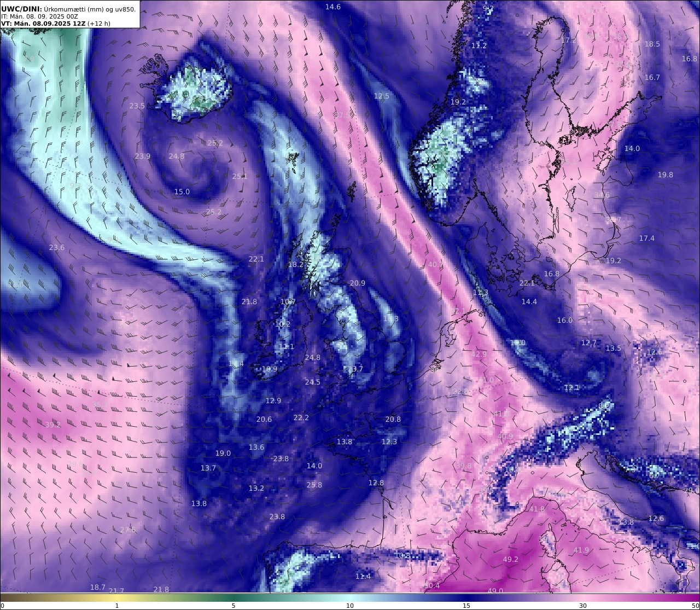
Task: Click map value 49.2
Action: pyautogui.click(x=511, y=560)
